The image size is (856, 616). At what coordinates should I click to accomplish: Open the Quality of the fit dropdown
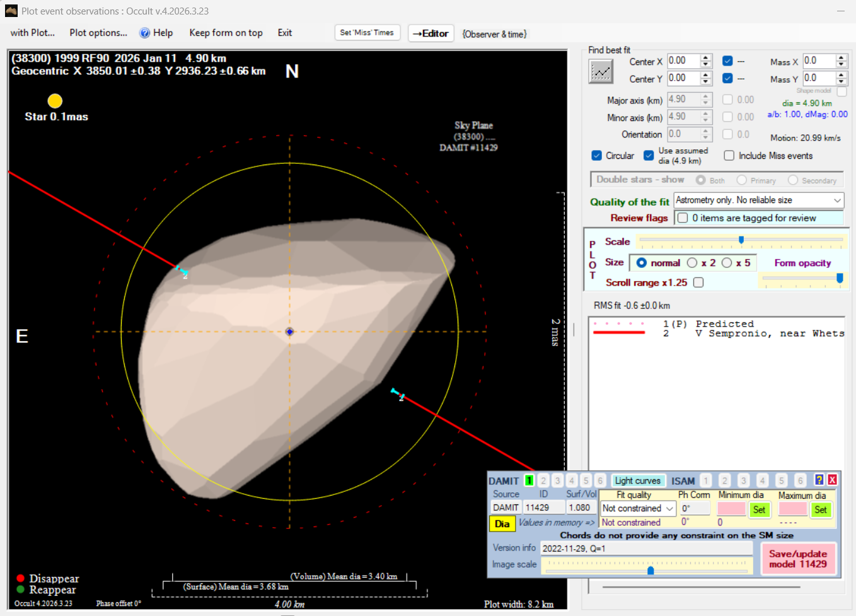837,200
